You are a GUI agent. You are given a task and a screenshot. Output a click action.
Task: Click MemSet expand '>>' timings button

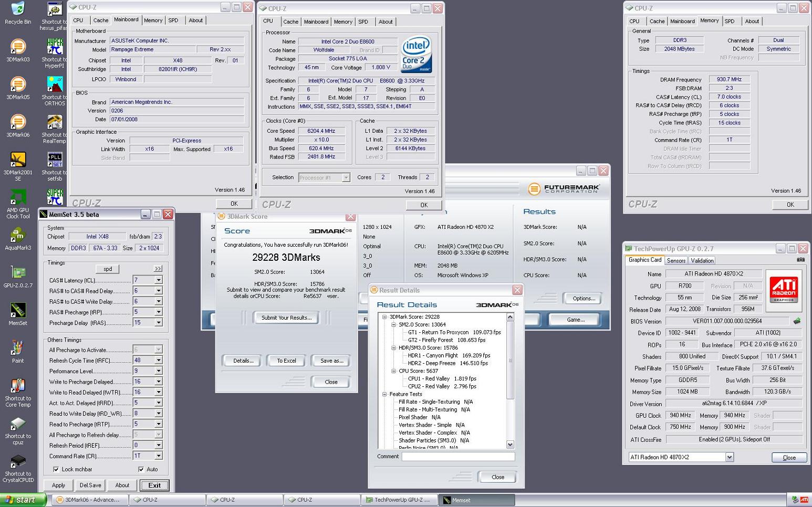pos(158,269)
